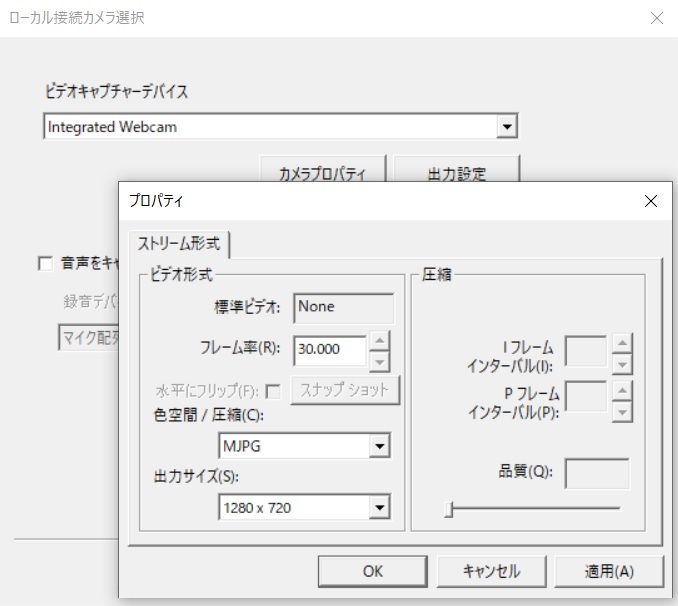
Task: Close the ローカル接続カメラ選択 window
Action: (657, 18)
